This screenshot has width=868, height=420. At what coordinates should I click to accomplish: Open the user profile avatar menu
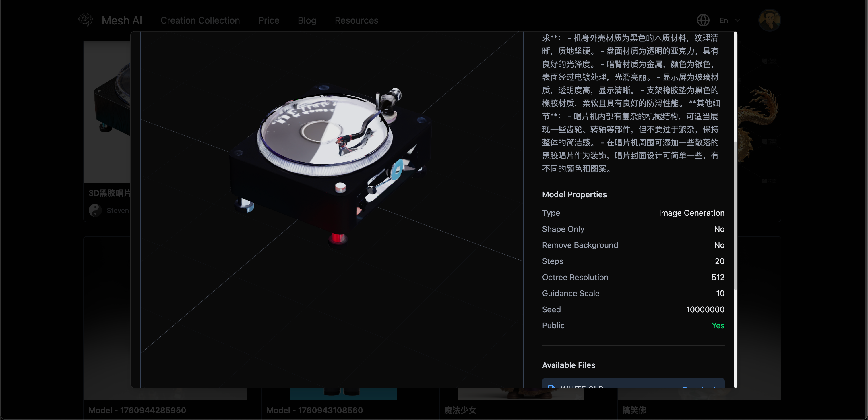point(770,20)
